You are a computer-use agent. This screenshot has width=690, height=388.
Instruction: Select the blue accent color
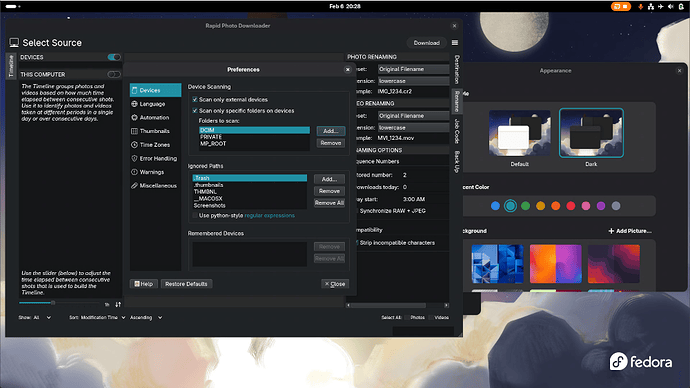495,206
